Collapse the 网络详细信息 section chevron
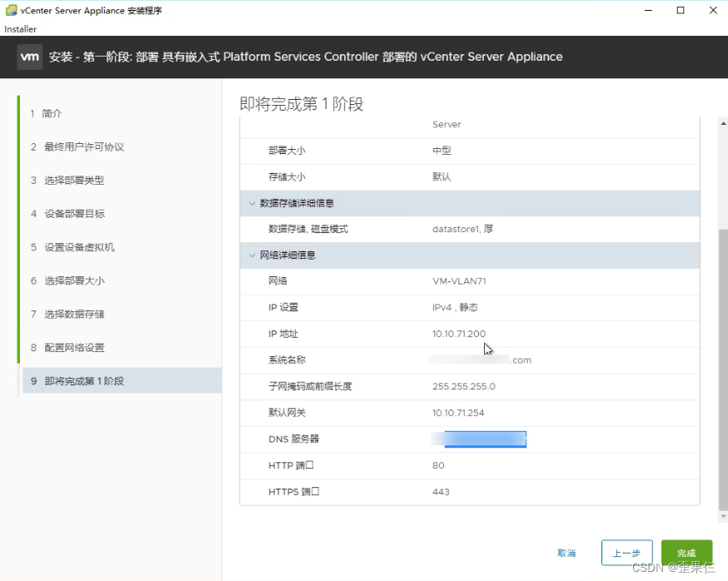 point(252,256)
